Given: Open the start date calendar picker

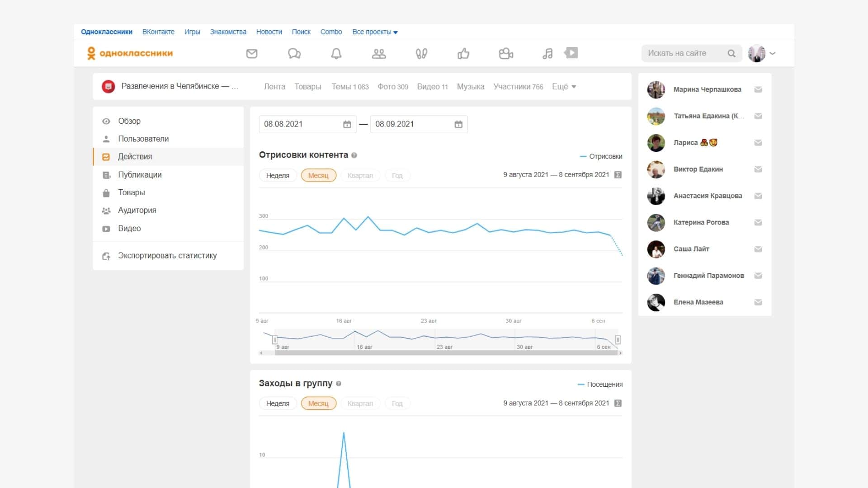Looking at the screenshot, I should click(x=347, y=124).
